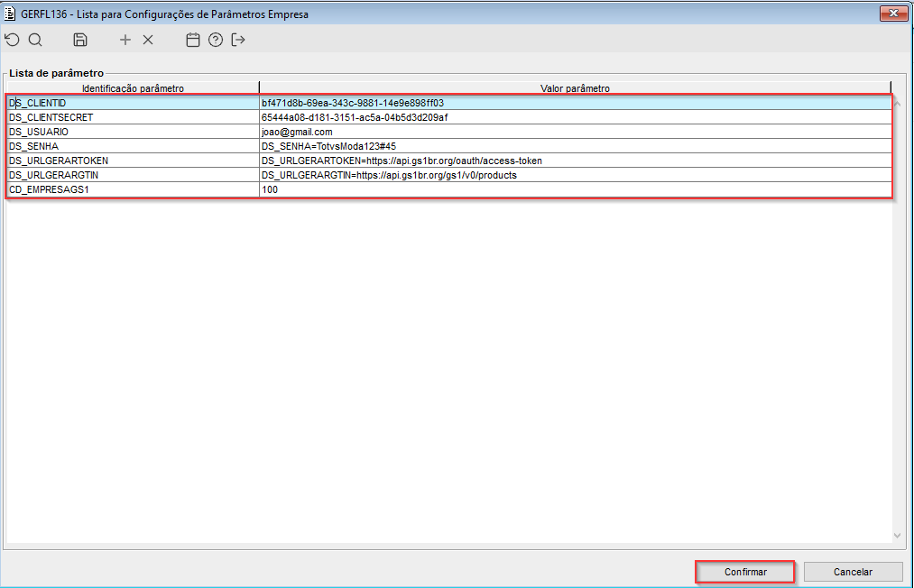The width and height of the screenshot is (914, 588).
Task: Edit the value 65444a08-d181-3151-ac5a-04b5d3d209af
Action: click(x=576, y=117)
